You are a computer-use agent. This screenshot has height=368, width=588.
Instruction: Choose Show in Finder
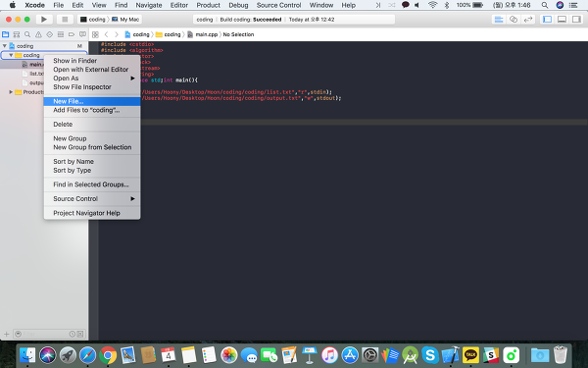click(x=92, y=61)
